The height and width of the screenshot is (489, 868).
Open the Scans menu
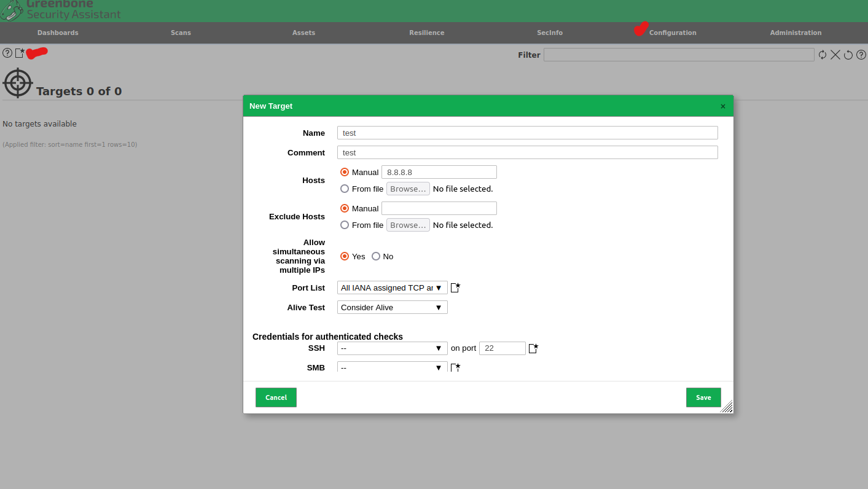tap(181, 33)
